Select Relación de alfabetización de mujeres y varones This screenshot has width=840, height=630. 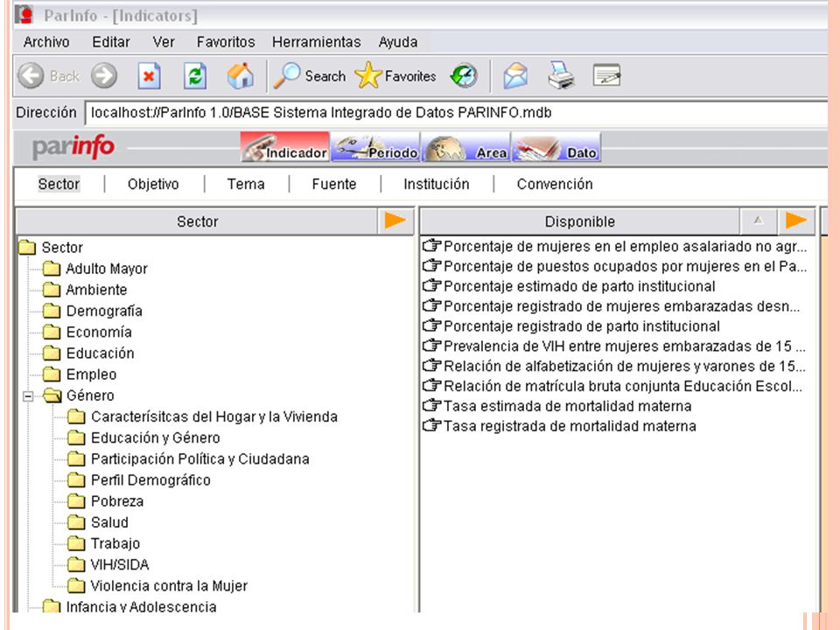pos(625,366)
